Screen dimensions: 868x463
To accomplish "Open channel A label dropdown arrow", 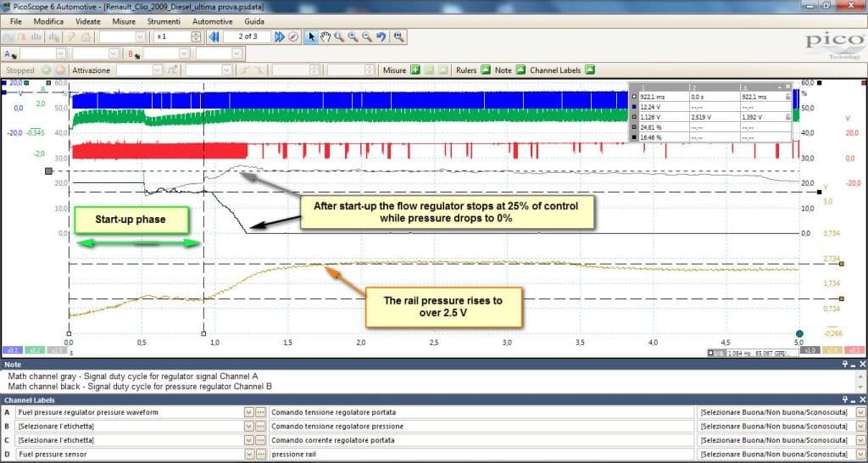I will pos(249,413).
